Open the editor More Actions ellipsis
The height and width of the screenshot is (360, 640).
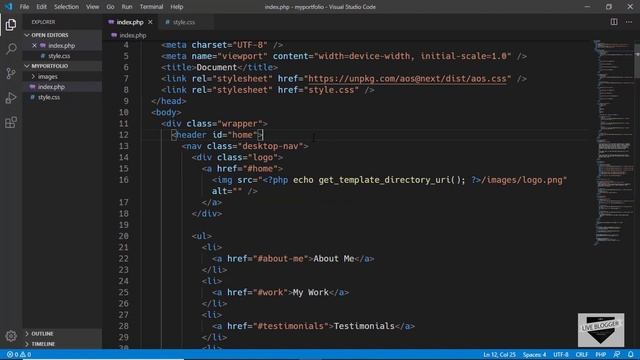click(x=629, y=22)
